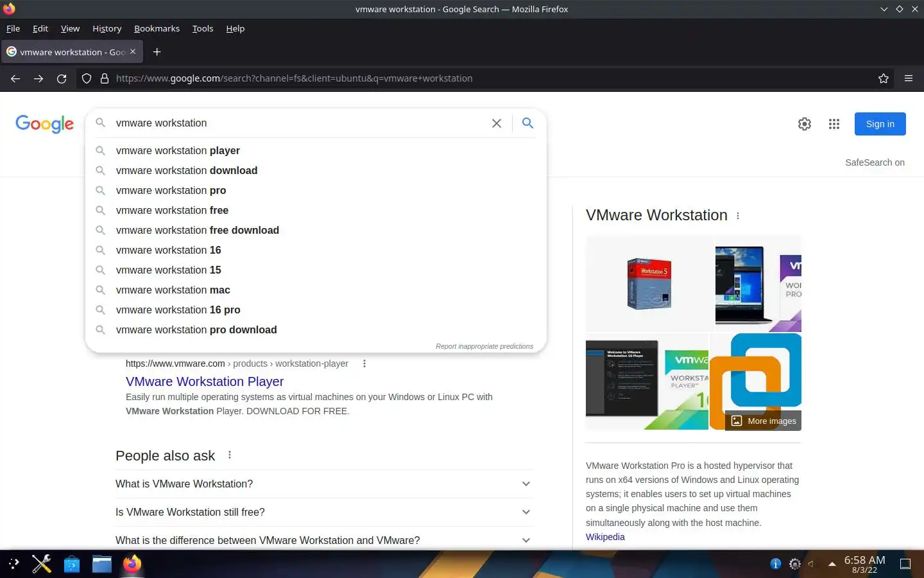
Task: Open the Firefox hamburger menu
Action: click(909, 78)
